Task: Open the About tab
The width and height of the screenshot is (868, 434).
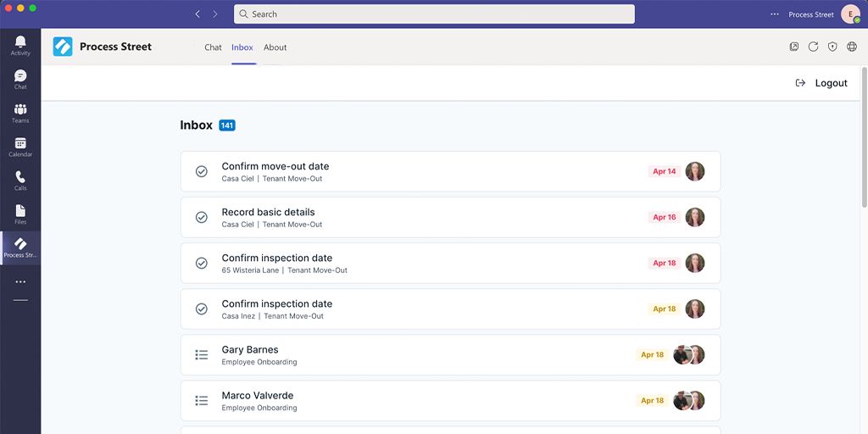Action: [x=275, y=47]
